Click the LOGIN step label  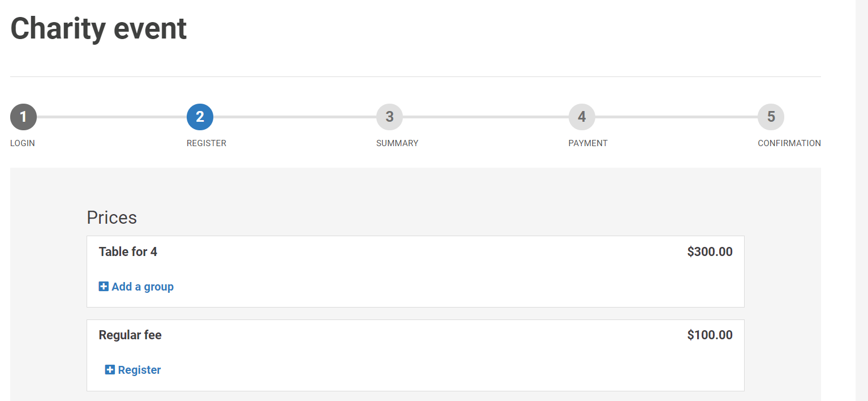click(23, 143)
